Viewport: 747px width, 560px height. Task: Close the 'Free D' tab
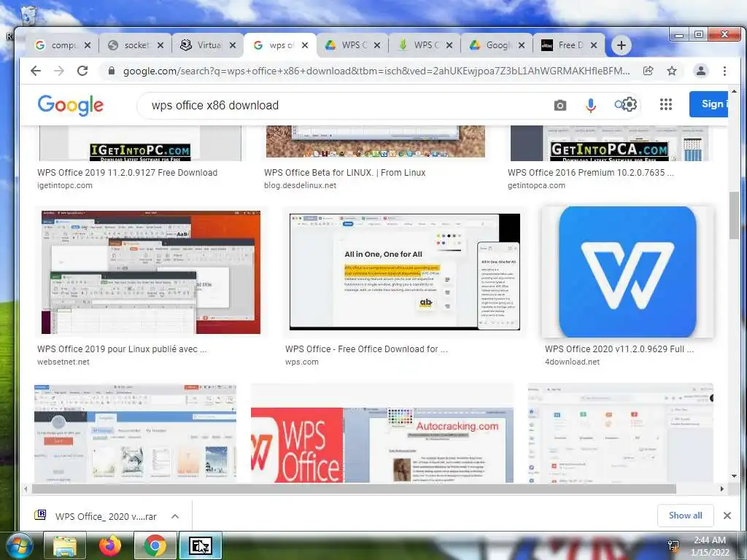tap(594, 45)
